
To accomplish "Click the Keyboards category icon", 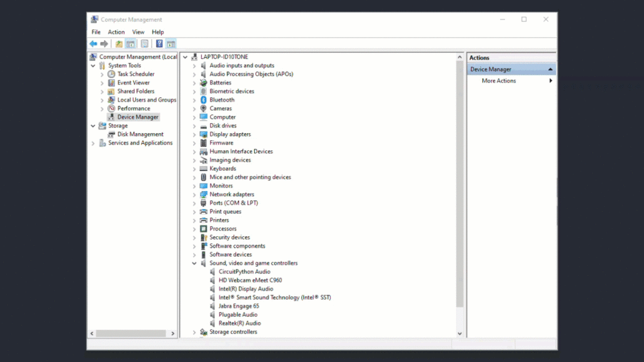I will tap(203, 168).
